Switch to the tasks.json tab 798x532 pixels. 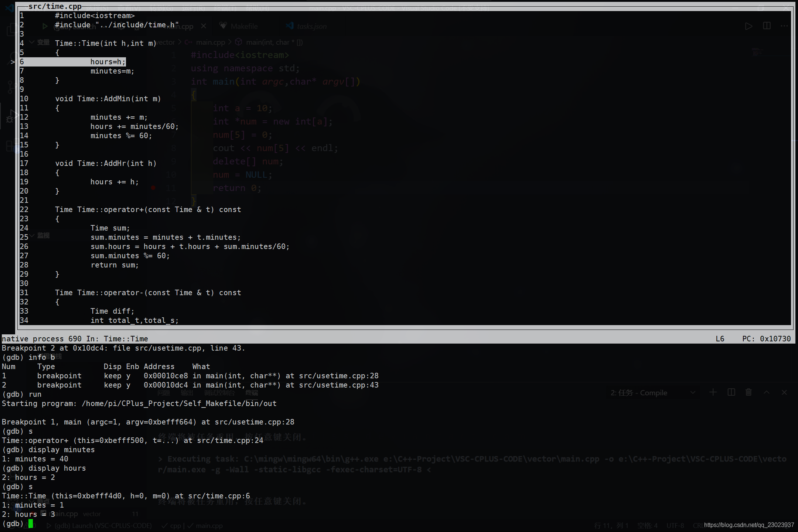tap(307, 26)
